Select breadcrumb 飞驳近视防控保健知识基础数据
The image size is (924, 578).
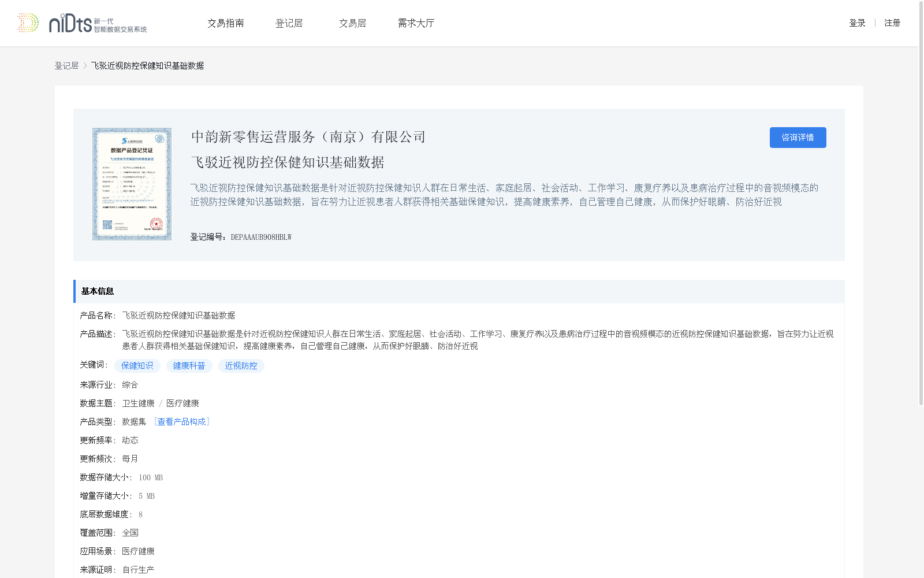pos(147,66)
